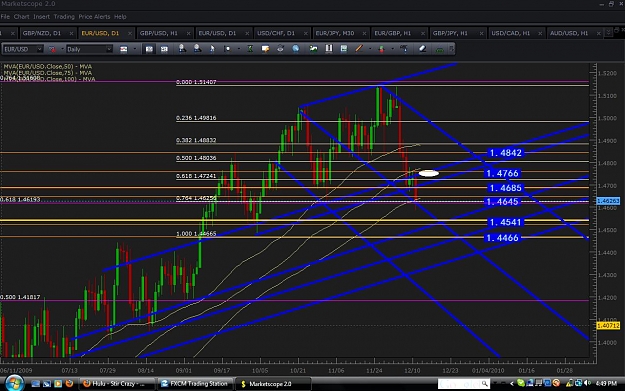Viewport: 625px width, 391px height.
Task: Click the green chart picture toolbar icon
Action: pyautogui.click(x=314, y=49)
